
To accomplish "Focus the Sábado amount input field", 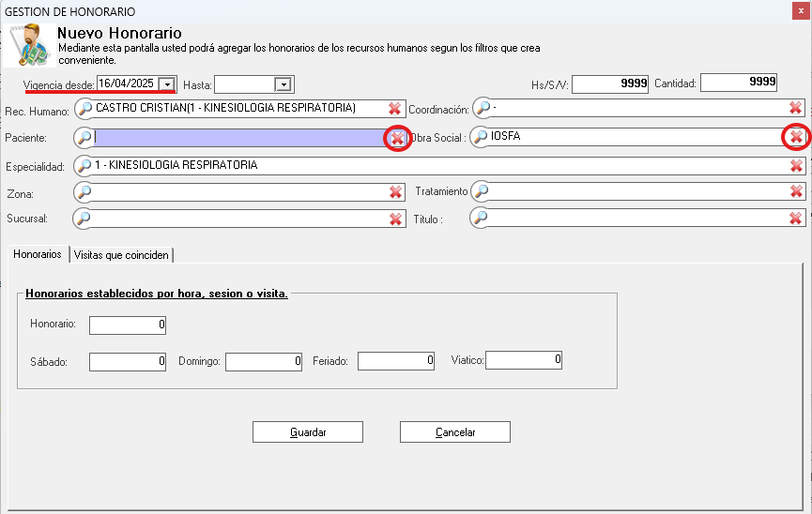I will [x=128, y=360].
